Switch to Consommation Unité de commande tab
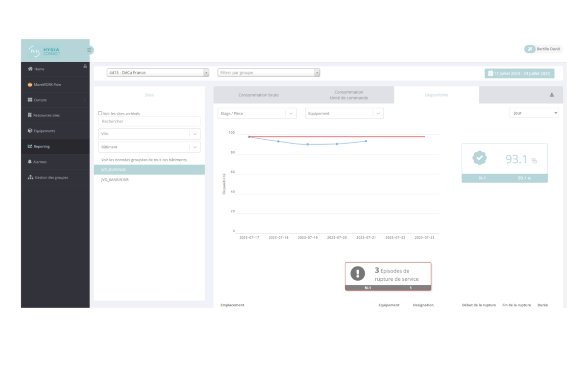The width and height of the screenshot is (588, 392). [x=349, y=95]
